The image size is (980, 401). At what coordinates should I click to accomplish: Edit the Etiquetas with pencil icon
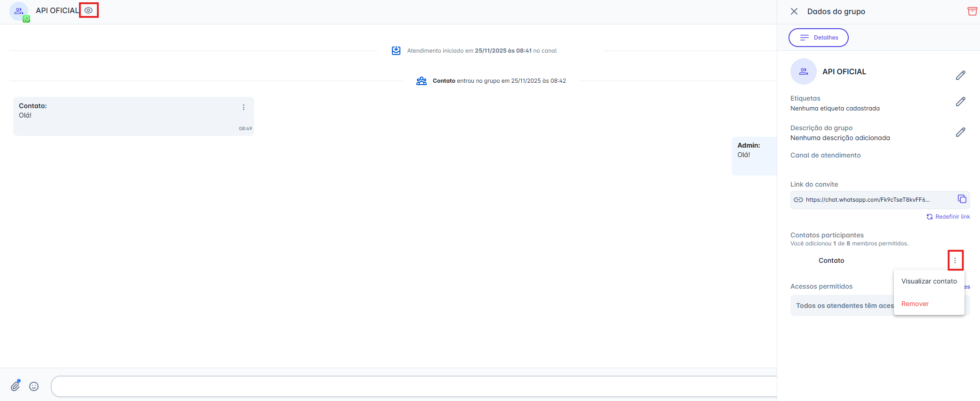[960, 102]
